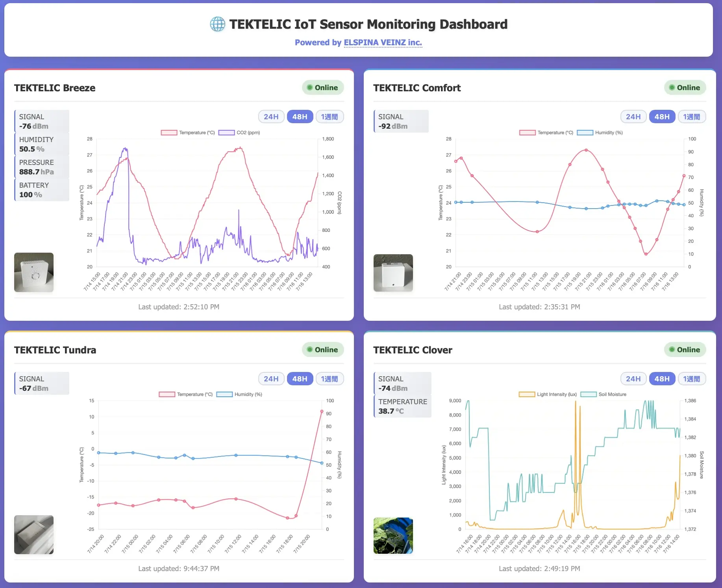Click the TEKTELIC Comfort card title
Image resolution: width=722 pixels, height=588 pixels.
[x=417, y=88]
